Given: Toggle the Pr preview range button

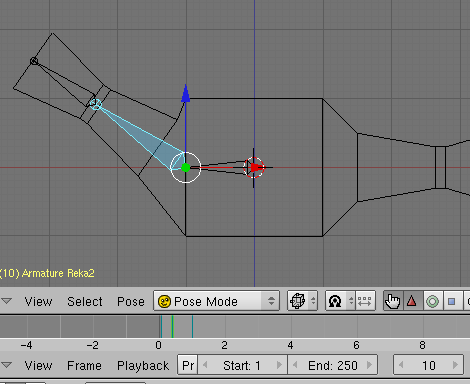Looking at the screenshot, I should click(188, 365).
